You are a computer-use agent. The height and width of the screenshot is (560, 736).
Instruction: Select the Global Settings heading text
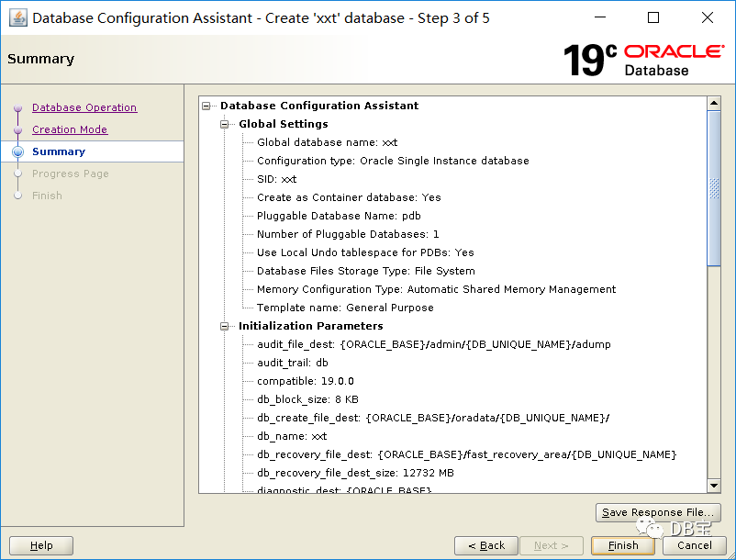pos(284,124)
